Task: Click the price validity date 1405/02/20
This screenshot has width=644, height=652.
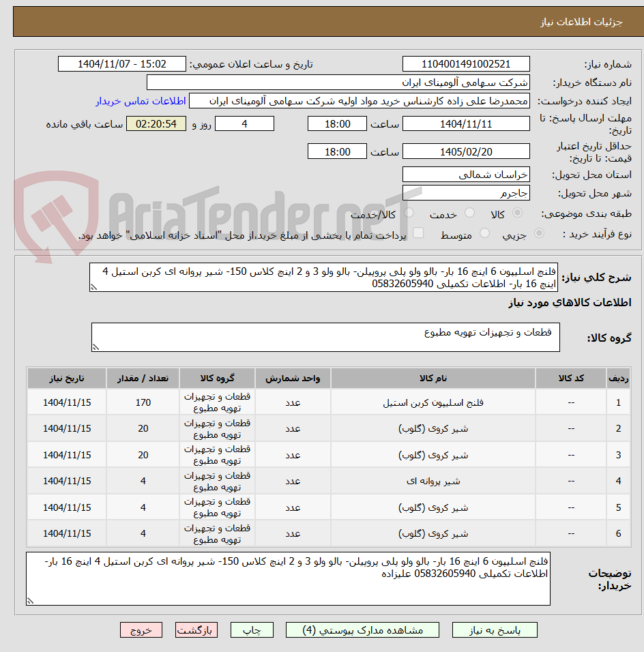Action: click(x=466, y=151)
